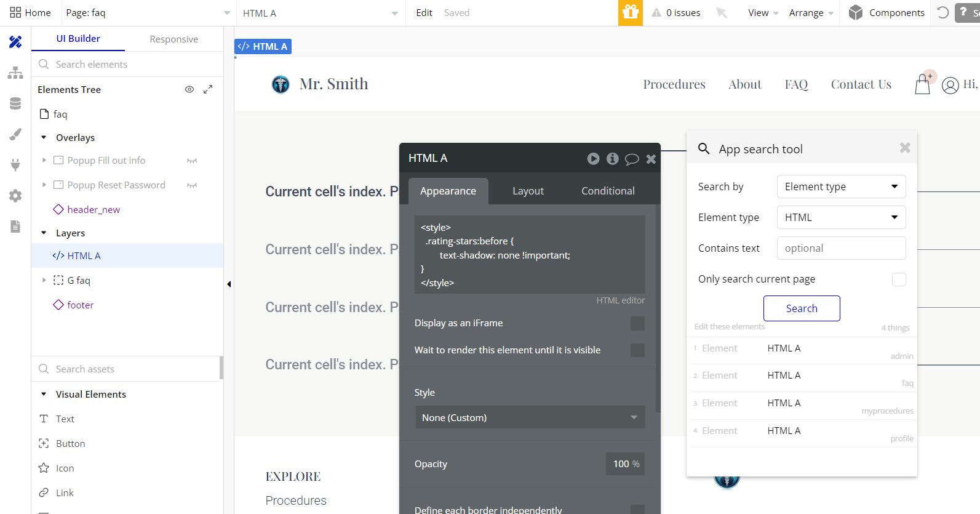The image size is (980, 514).
Task: Switch to the Layout tab in editor
Action: [x=528, y=191]
